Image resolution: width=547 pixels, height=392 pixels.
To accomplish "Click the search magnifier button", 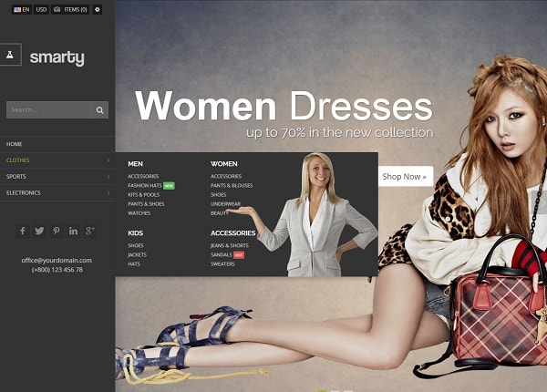I will [x=100, y=110].
